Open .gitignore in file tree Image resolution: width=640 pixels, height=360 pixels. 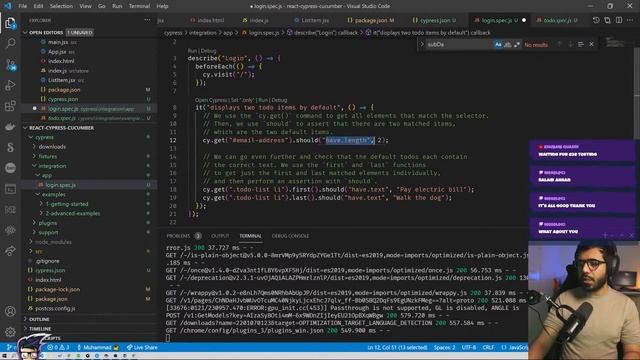[x=47, y=261]
